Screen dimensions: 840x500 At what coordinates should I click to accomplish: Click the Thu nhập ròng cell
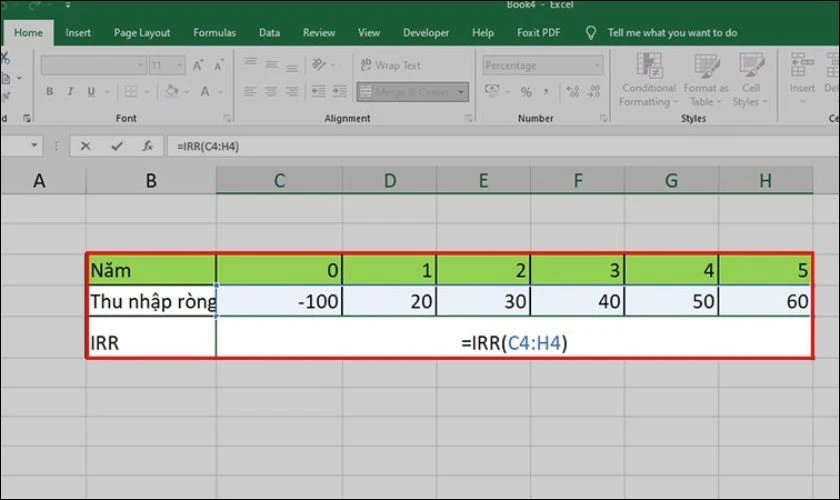(151, 301)
